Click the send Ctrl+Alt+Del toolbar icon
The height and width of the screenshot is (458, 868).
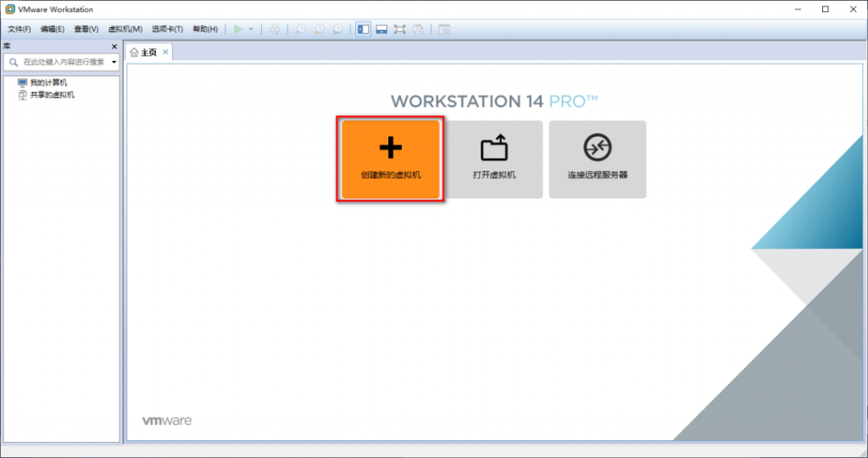[275, 30]
